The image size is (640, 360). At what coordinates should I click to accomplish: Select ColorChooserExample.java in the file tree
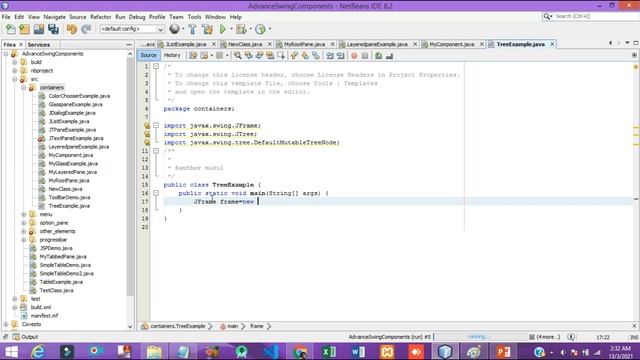pos(79,96)
